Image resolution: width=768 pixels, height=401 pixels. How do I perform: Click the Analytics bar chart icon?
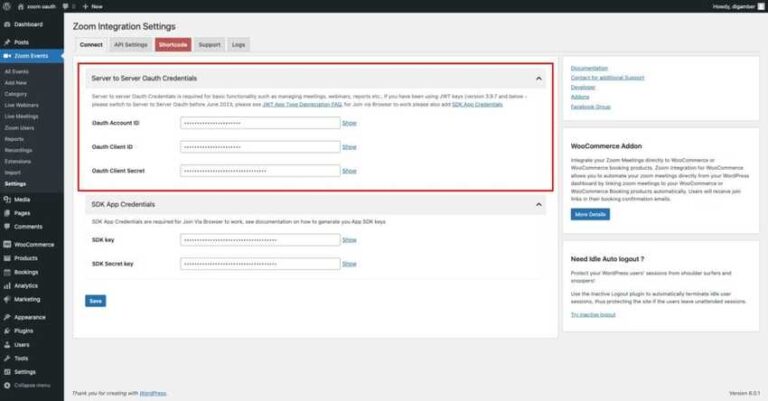tap(7, 285)
